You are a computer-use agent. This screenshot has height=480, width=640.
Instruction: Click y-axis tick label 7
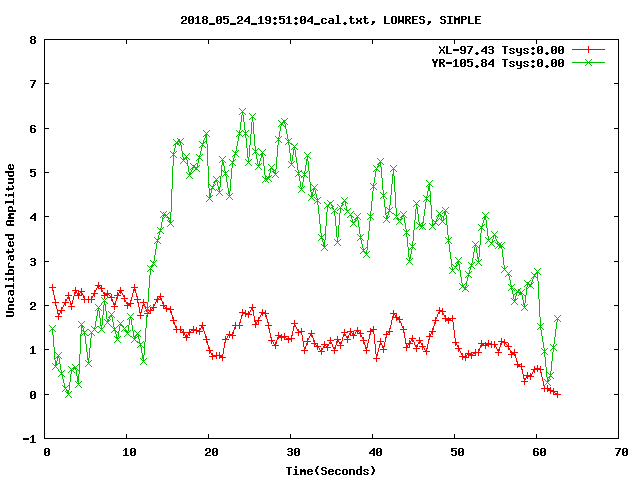point(33,84)
